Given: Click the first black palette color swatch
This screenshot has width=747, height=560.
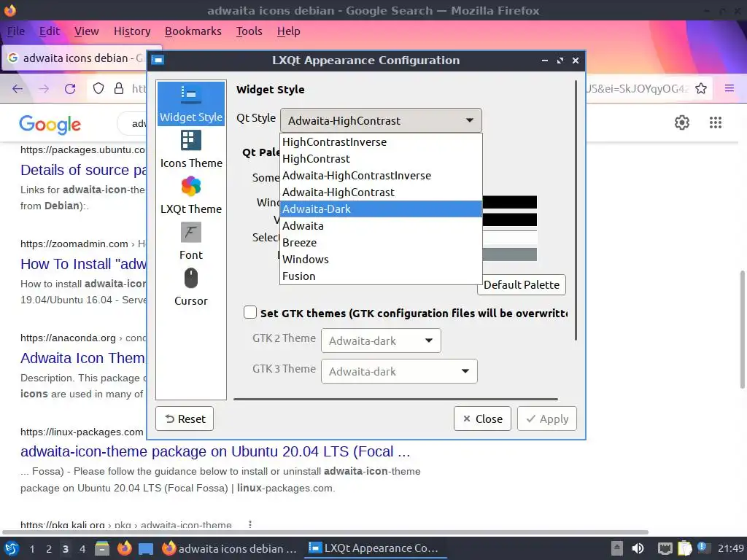Looking at the screenshot, I should click(510, 202).
